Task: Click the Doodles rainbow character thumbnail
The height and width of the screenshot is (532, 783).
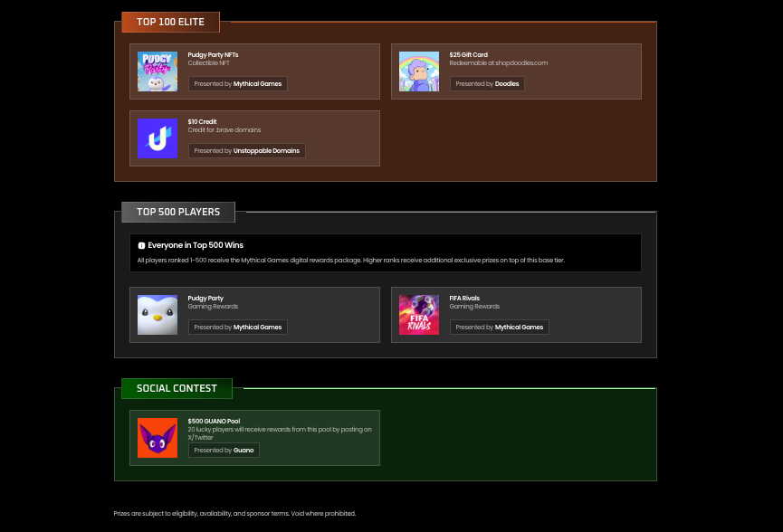Action: (419, 71)
